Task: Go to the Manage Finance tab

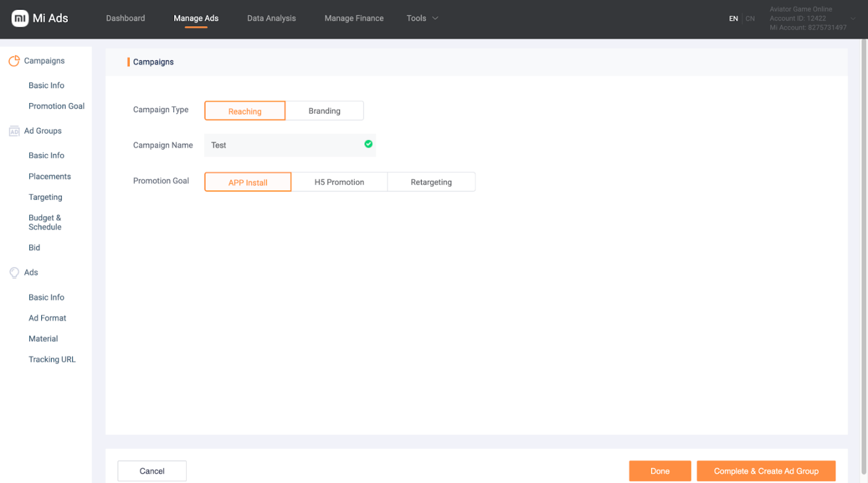Action: pyautogui.click(x=354, y=18)
